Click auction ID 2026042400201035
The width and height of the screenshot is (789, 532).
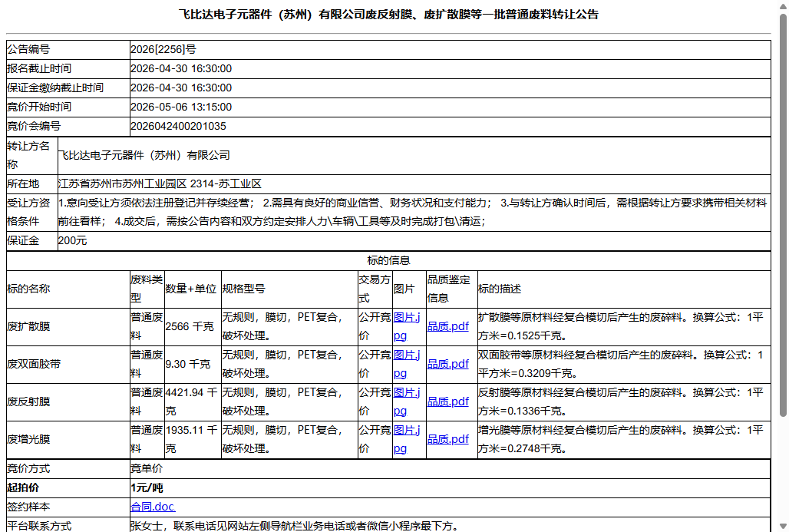click(x=178, y=126)
